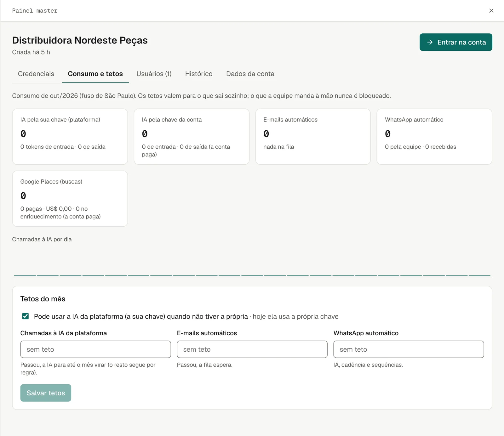Click the 'IA, cadência e sequências.' hint
The width and height of the screenshot is (504, 436).
click(x=368, y=365)
